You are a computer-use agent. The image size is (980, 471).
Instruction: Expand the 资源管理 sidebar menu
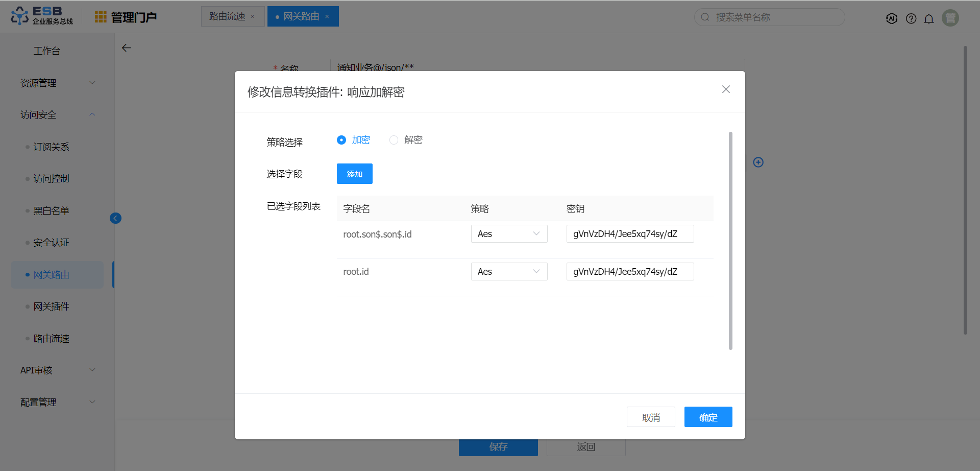[x=57, y=83]
